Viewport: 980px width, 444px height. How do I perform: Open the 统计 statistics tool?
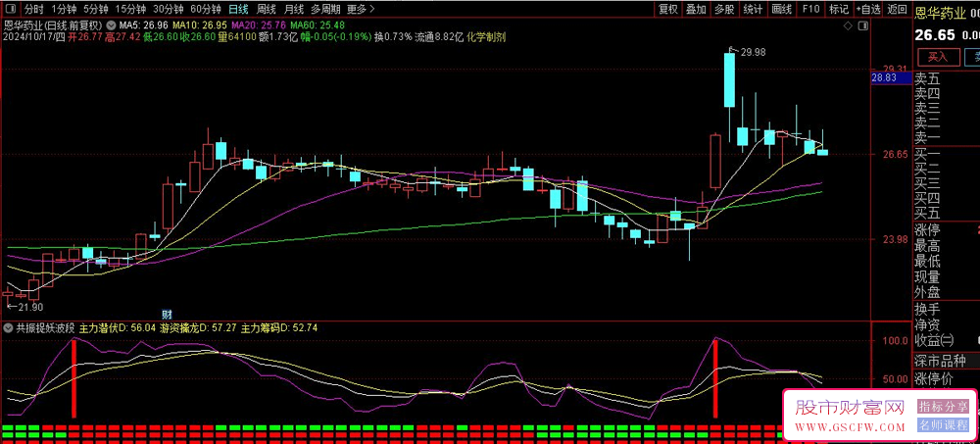753,9
